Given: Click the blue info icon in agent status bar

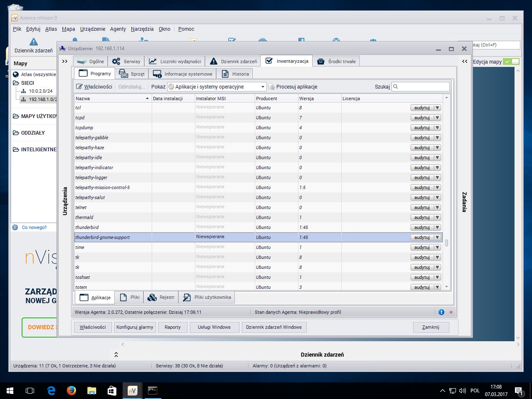Looking at the screenshot, I should click(x=441, y=312).
